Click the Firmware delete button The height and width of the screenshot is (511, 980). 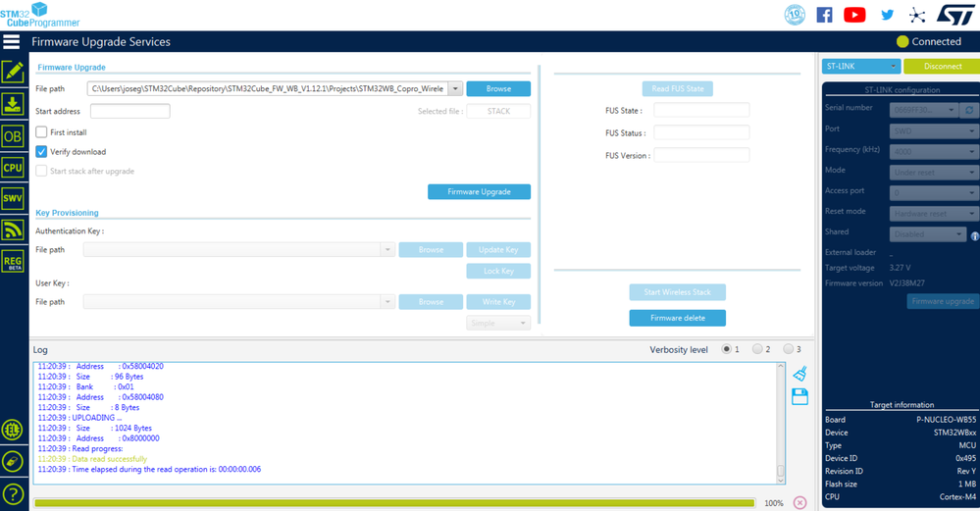coord(678,318)
